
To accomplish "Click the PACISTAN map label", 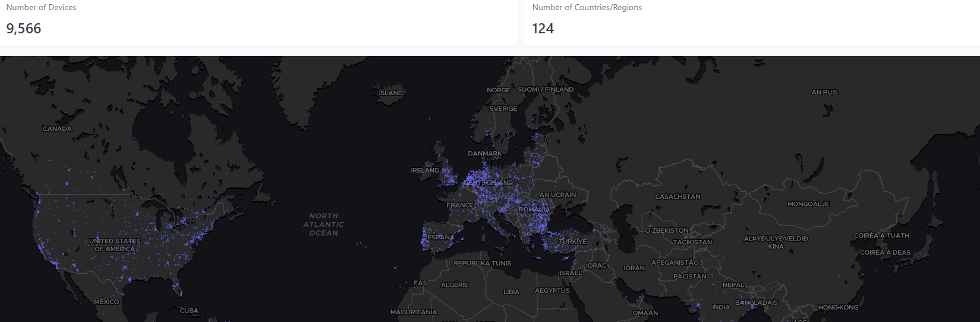I will pyautogui.click(x=690, y=276).
